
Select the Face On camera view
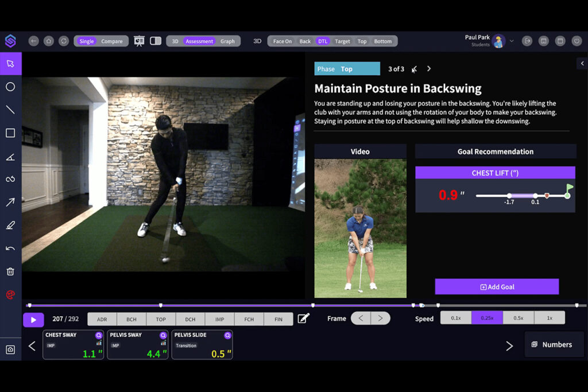coord(283,41)
